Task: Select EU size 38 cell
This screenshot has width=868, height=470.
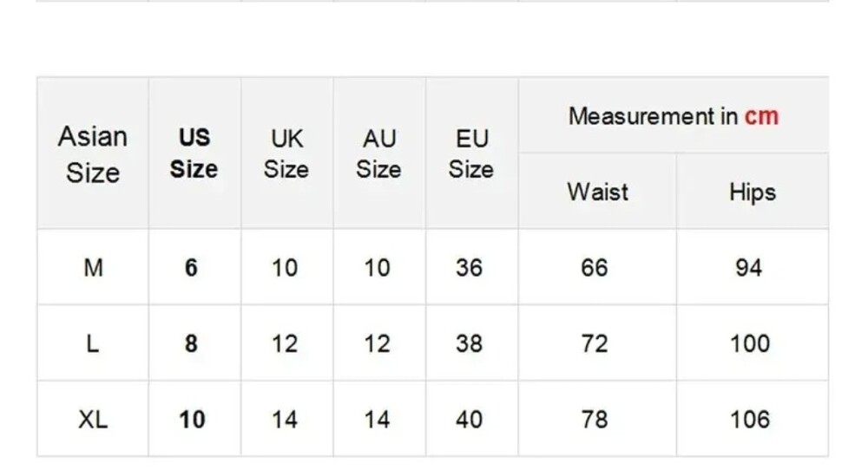Action: 469,343
